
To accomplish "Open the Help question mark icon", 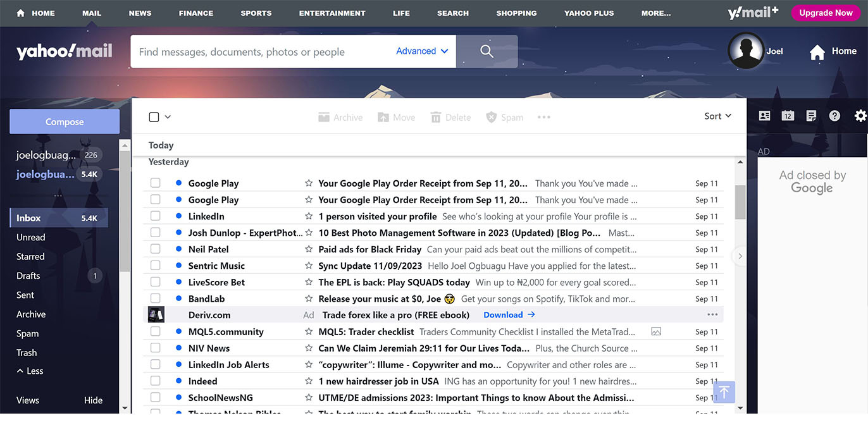I will click(835, 116).
